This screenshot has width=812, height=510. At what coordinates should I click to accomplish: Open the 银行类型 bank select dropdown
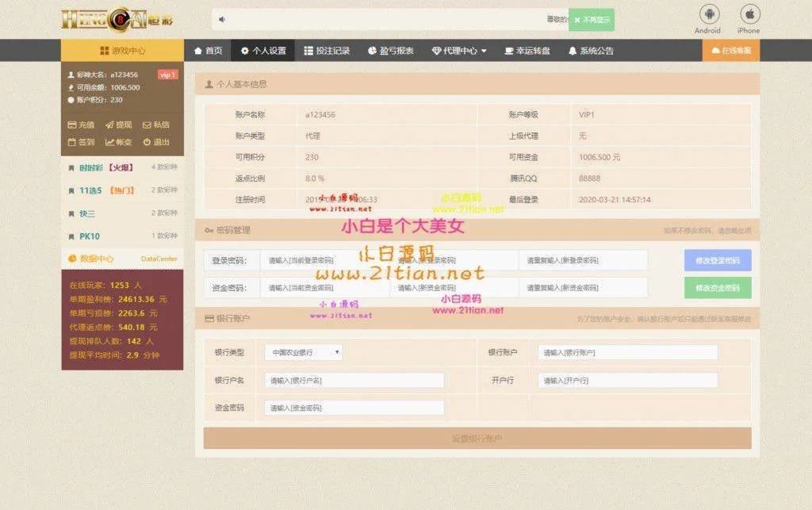pyautogui.click(x=304, y=352)
